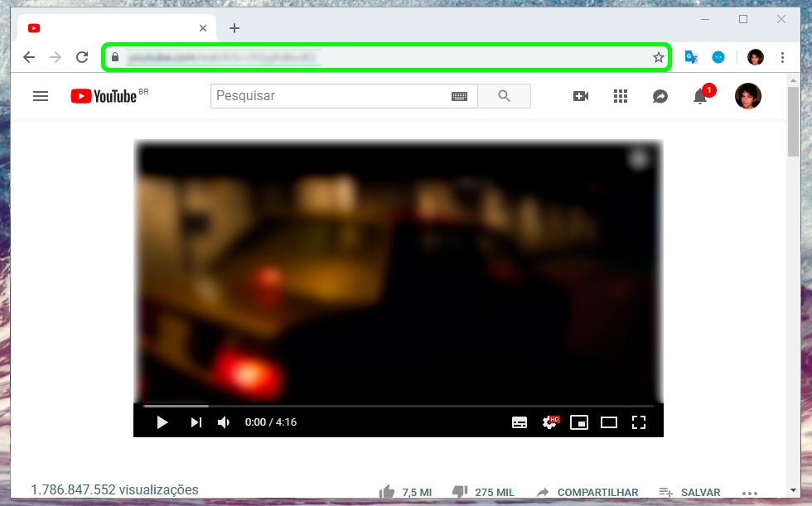Viewport: 812px width, 506px height.
Task: Skip to the next video
Action: [x=196, y=422]
